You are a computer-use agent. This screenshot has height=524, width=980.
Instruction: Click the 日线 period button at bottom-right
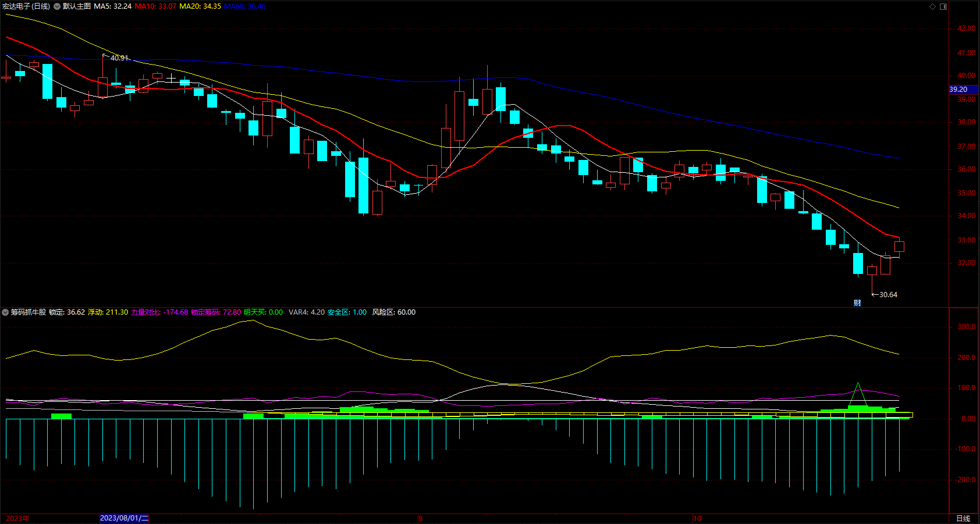963,518
